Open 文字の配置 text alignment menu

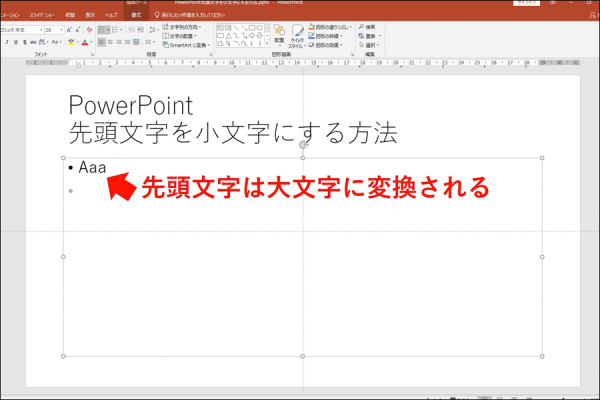coord(179,36)
